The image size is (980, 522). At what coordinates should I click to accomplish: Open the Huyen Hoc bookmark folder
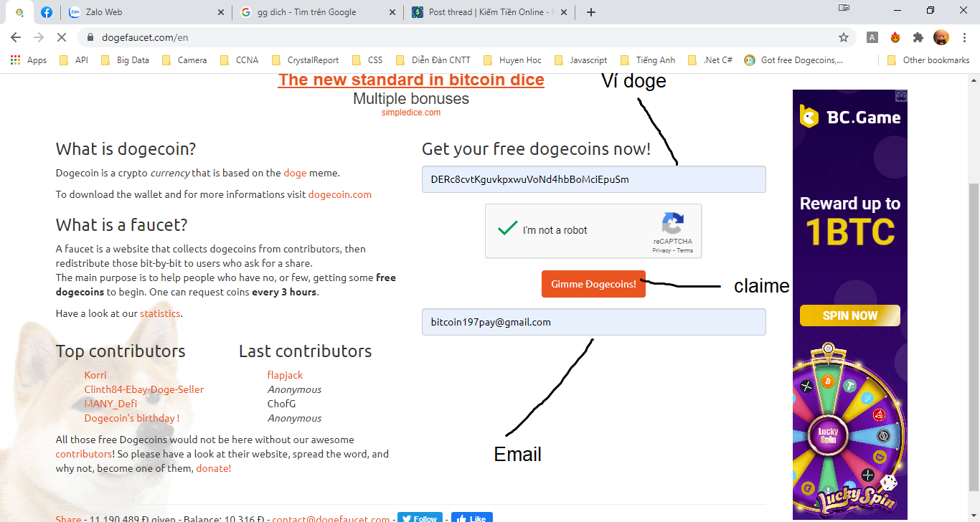[512, 60]
